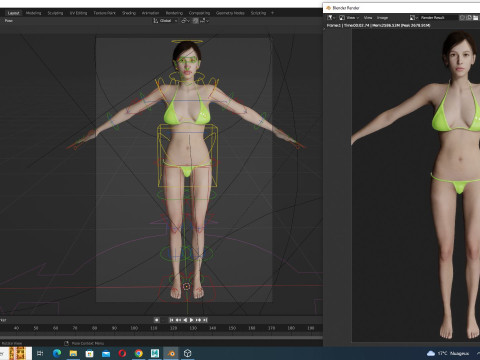Click the render frame and memory info text
This screenshot has width=480, height=360.
coord(378,25)
